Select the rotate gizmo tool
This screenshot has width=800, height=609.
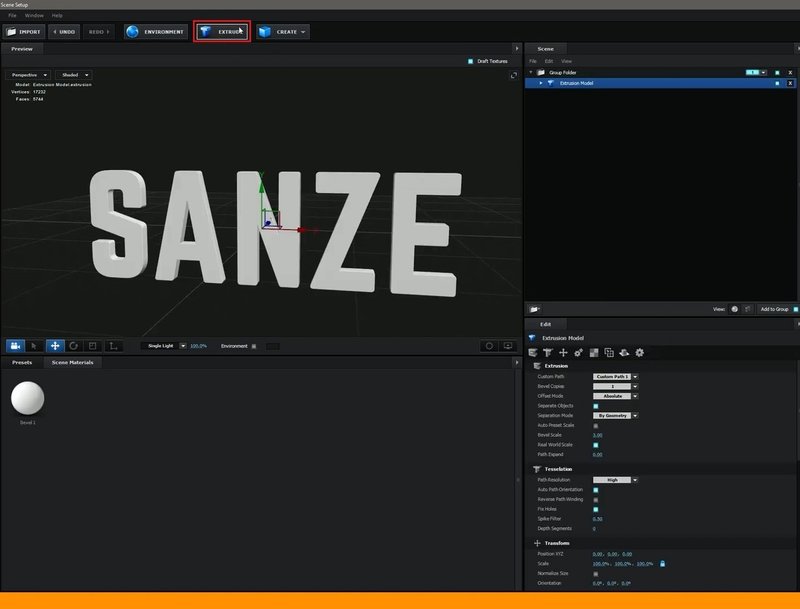click(73, 346)
